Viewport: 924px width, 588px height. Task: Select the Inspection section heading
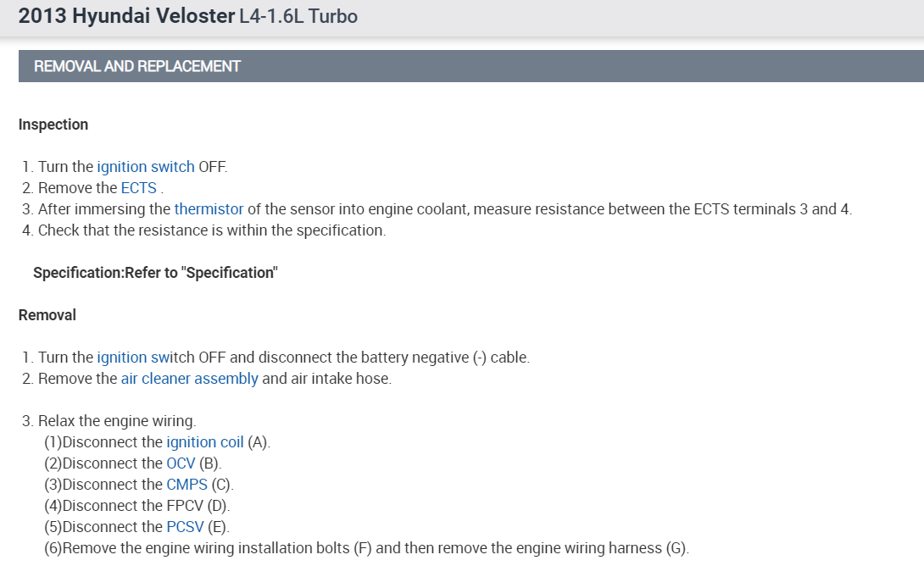pos(53,125)
